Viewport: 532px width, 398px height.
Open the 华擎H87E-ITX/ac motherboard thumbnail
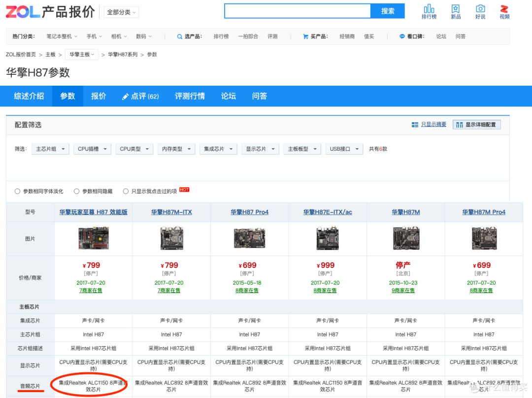coord(328,238)
